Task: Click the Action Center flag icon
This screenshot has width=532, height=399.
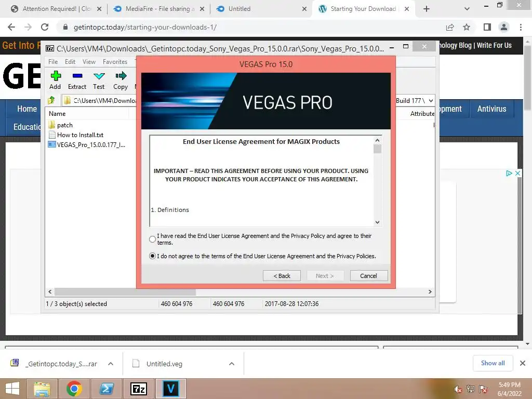Action: 483,389
